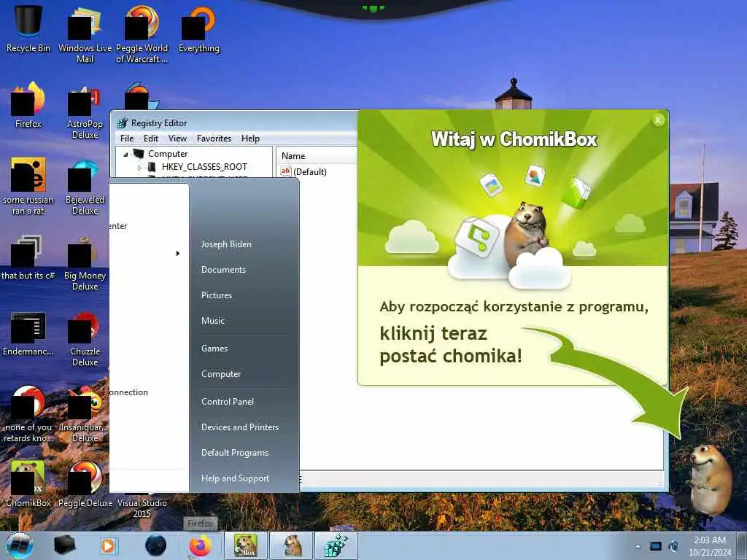Open 'some russian ran a rat' desktop icon

[28, 186]
